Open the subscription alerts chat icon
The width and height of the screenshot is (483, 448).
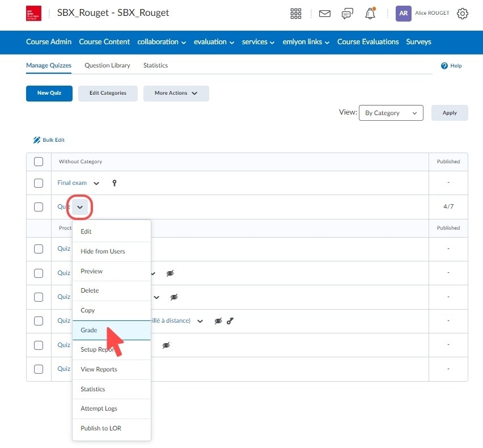coord(348,14)
